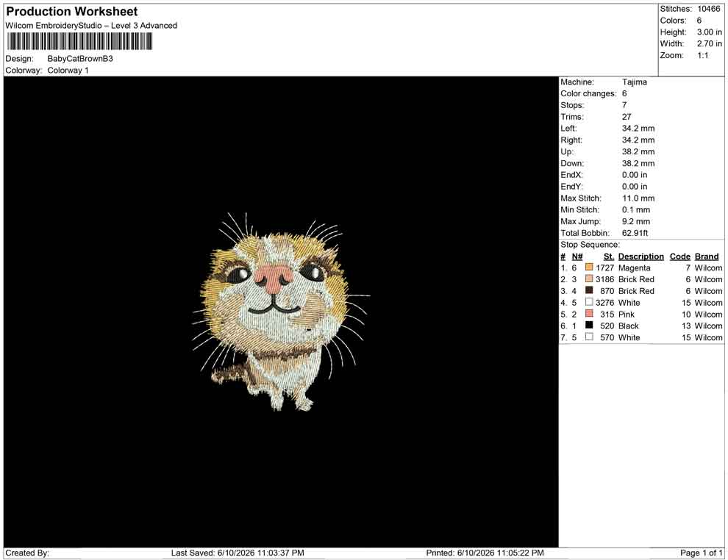Click the Height value 3.00 in
Viewport: 728px width, 560px height.
[x=709, y=32]
